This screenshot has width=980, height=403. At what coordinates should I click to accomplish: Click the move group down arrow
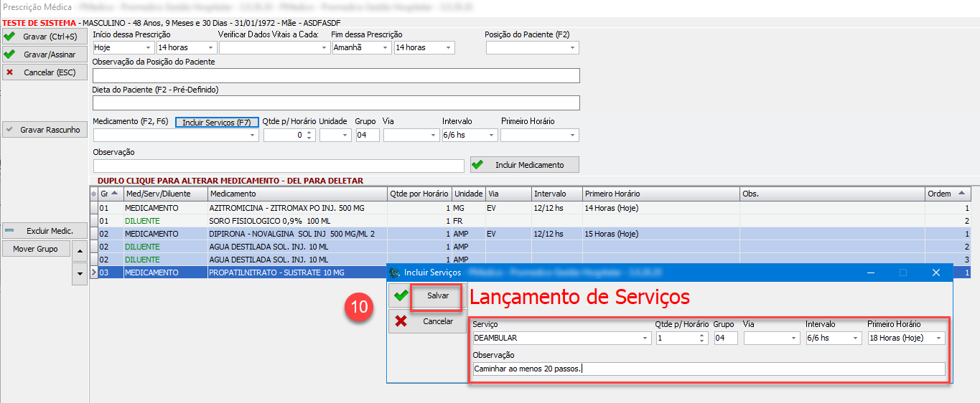point(80,273)
